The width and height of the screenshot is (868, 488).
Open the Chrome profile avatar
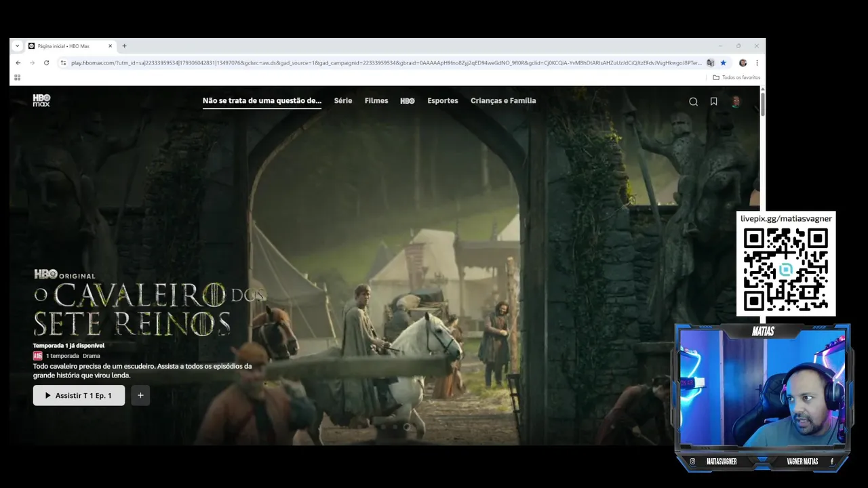743,63
